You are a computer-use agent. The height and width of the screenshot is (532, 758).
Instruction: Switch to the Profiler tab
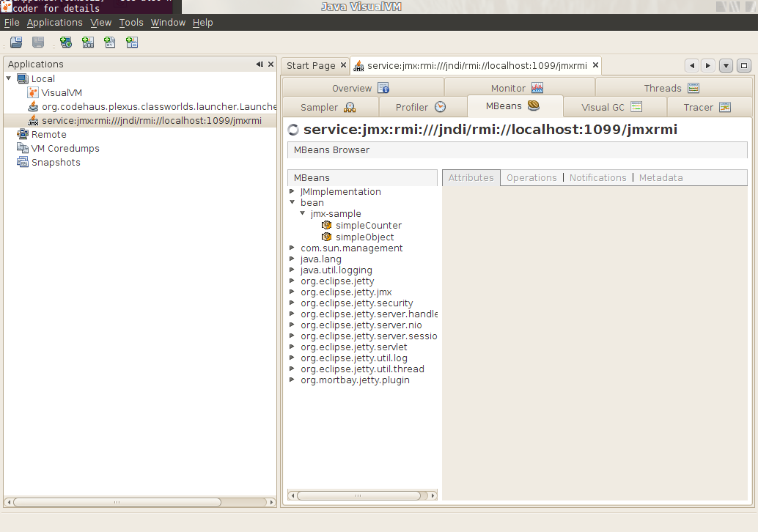click(423, 107)
